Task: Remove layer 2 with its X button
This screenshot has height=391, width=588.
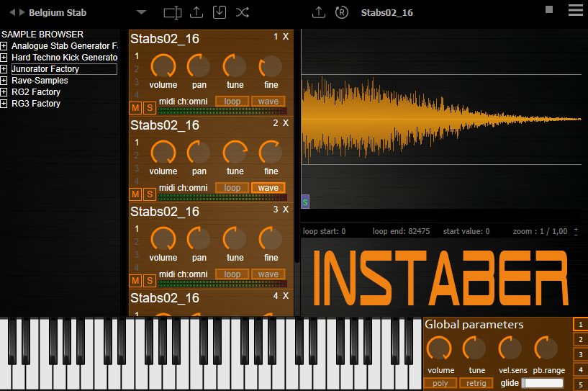Action: point(286,123)
